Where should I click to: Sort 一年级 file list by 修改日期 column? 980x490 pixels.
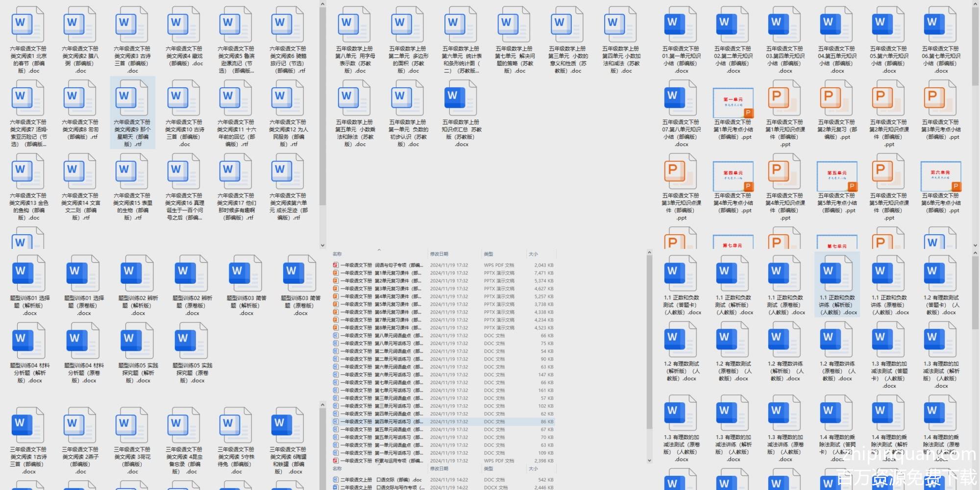439,254
